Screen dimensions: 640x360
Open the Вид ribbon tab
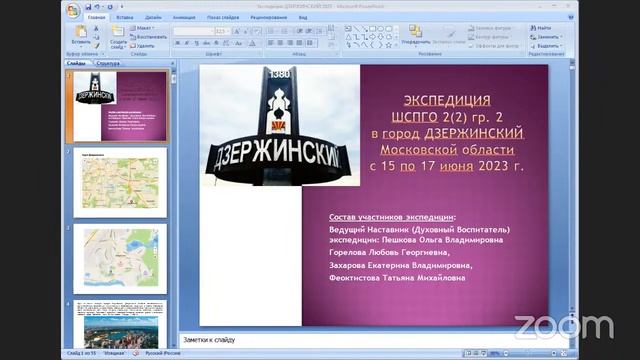303,18
